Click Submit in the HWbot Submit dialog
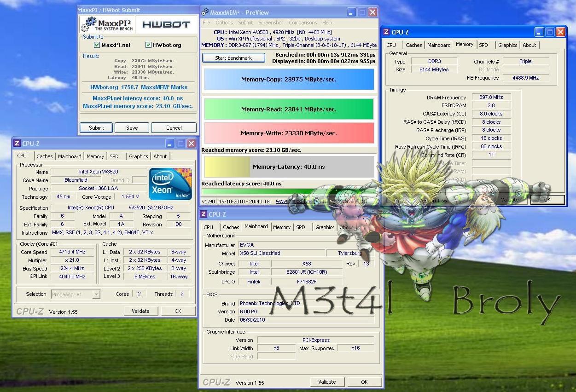 tap(96, 128)
